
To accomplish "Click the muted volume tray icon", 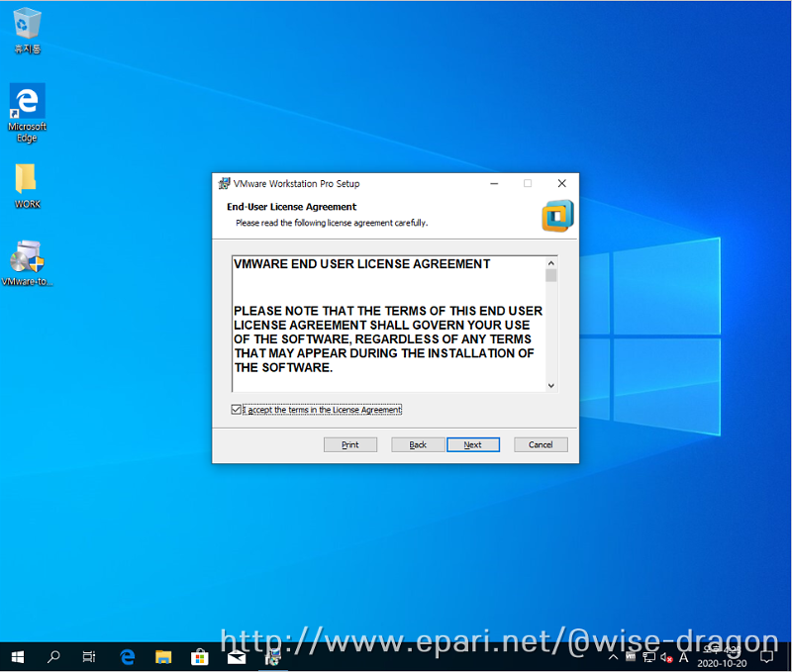I will click(666, 657).
